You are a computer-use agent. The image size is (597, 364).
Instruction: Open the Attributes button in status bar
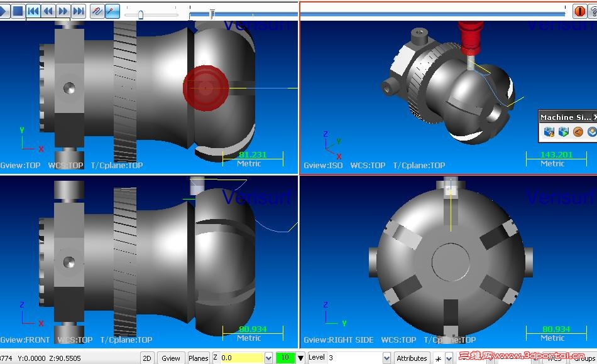coord(412,358)
